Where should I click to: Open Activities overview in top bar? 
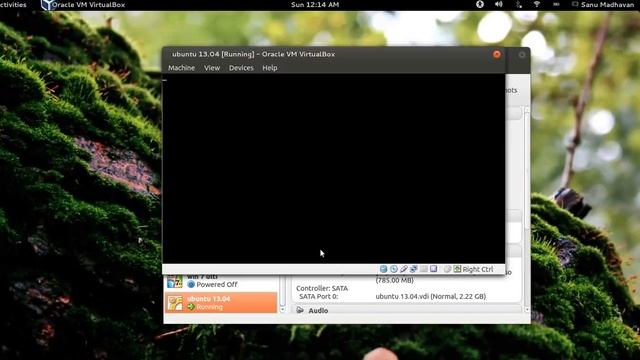tap(13, 4)
